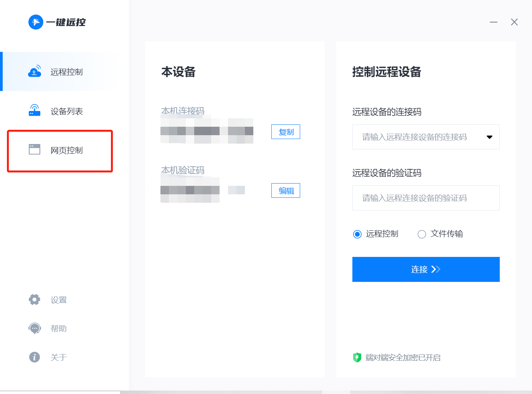Focus the 请输入远程连接设备的验证码 input field
The image size is (532, 394).
tap(426, 198)
